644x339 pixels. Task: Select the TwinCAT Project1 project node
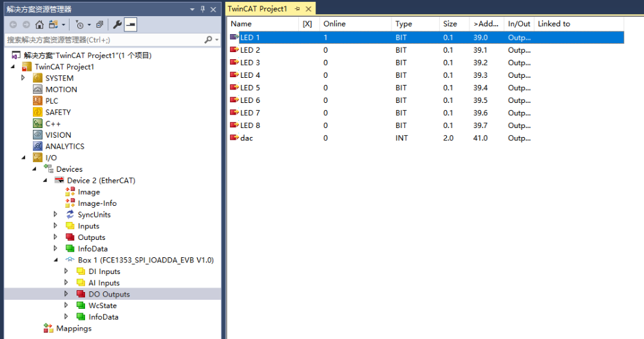(x=64, y=66)
